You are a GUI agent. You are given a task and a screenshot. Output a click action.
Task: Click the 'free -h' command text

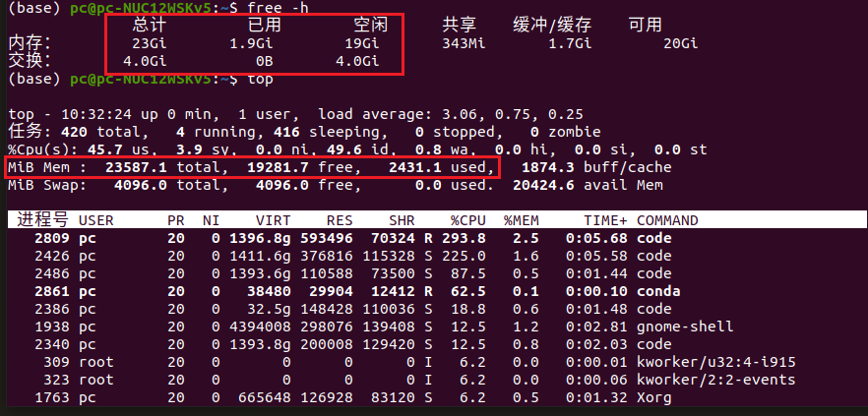pos(279,7)
